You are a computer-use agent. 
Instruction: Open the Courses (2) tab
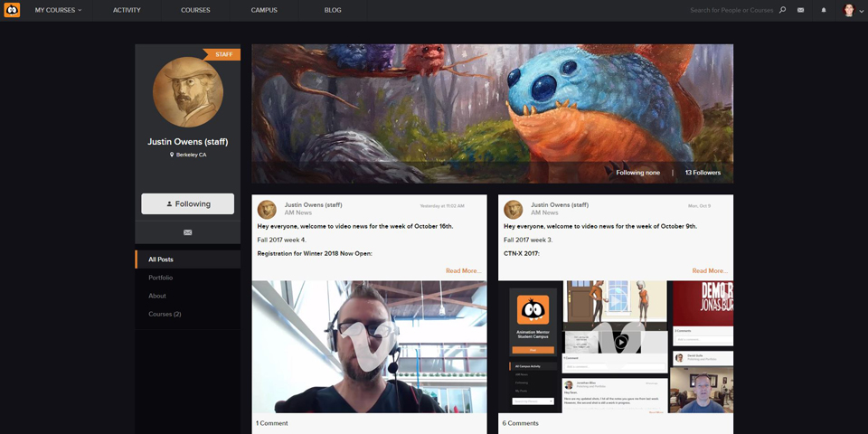165,314
